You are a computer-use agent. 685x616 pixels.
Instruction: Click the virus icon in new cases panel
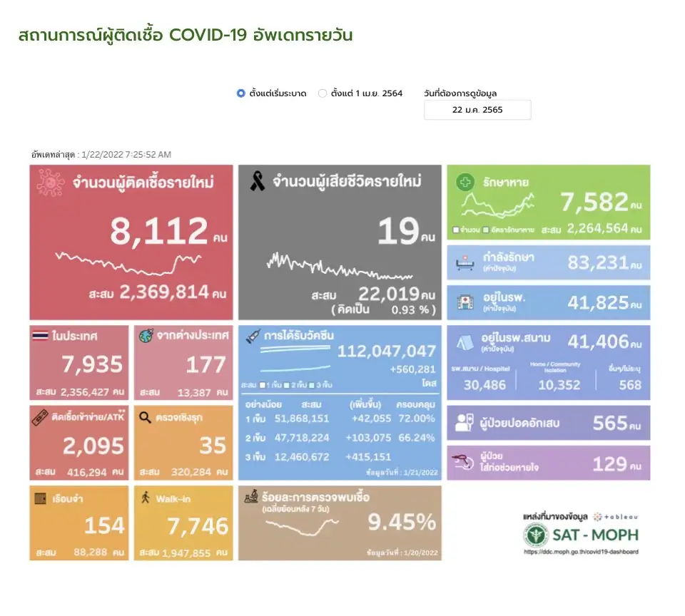(50, 183)
